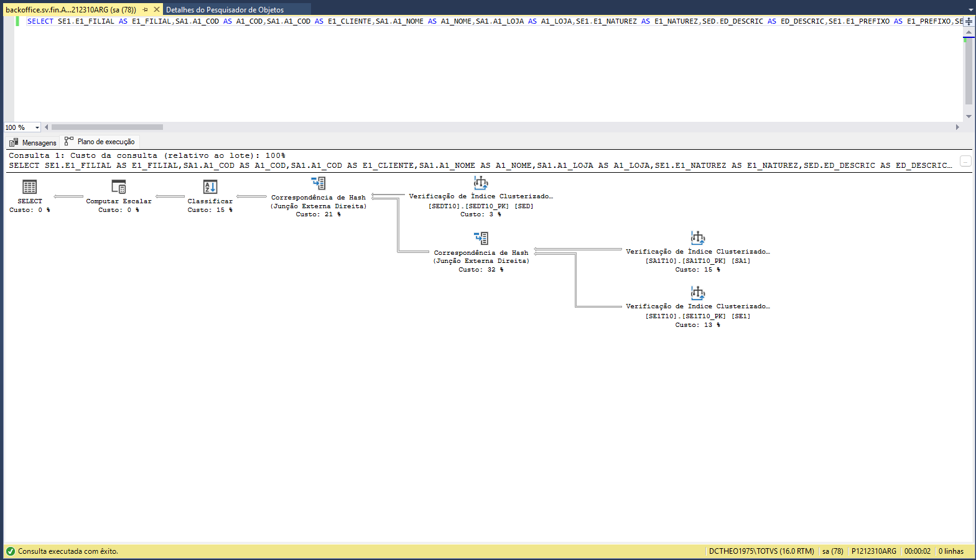Switch to the Plano de execução tab

(x=100, y=142)
